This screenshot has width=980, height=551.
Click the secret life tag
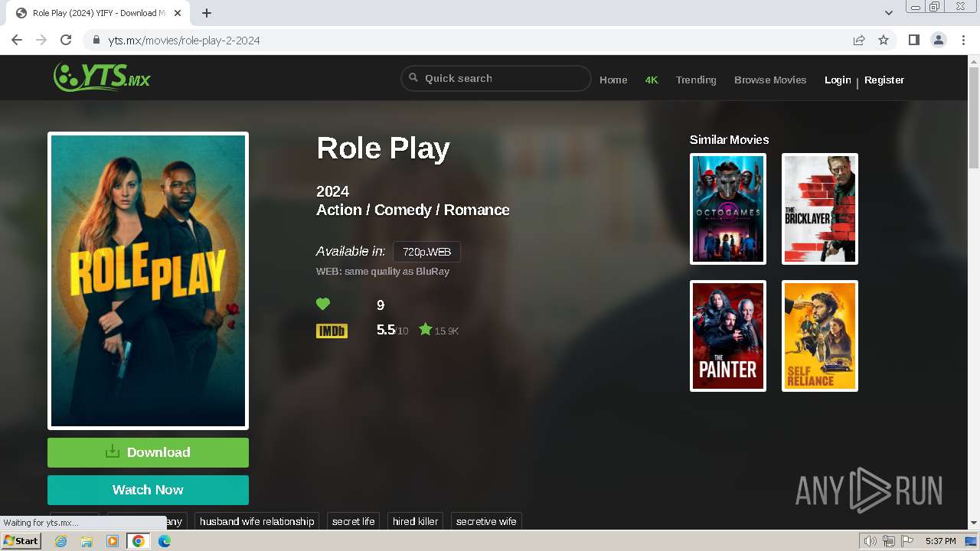pos(354,521)
